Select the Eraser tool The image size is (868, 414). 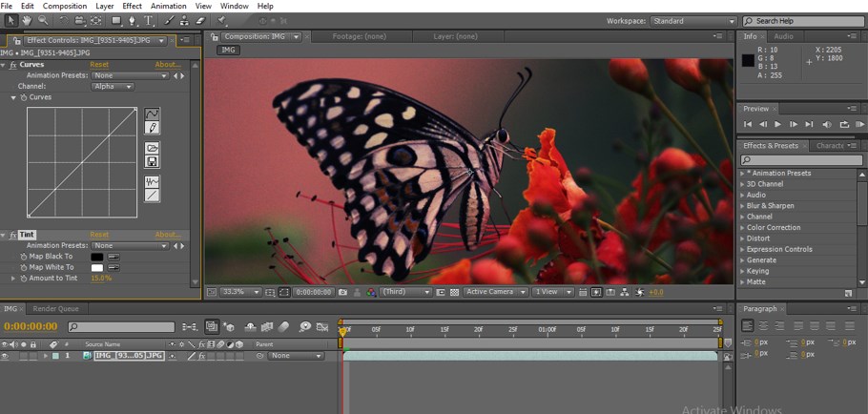point(200,20)
